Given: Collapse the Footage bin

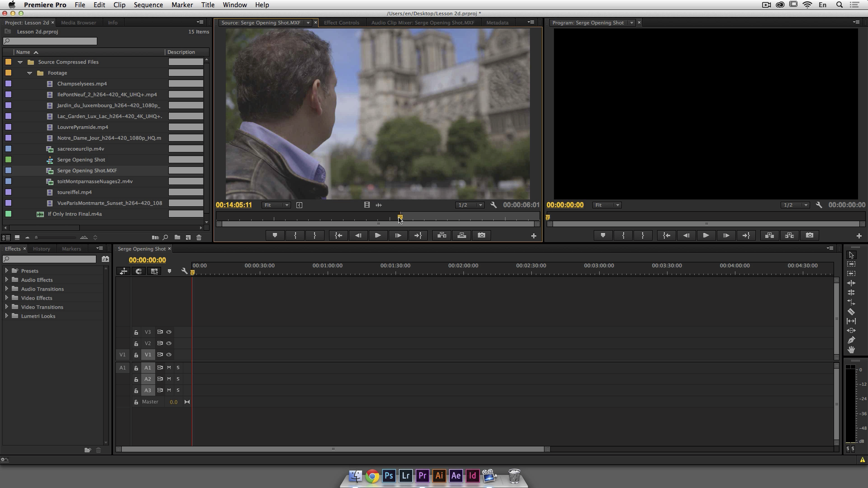Looking at the screenshot, I should 29,73.
